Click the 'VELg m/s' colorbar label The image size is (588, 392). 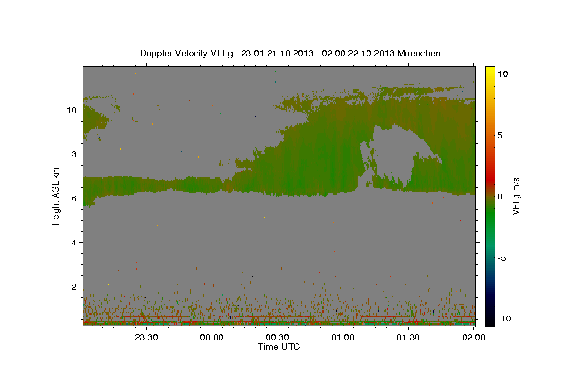[516, 196]
